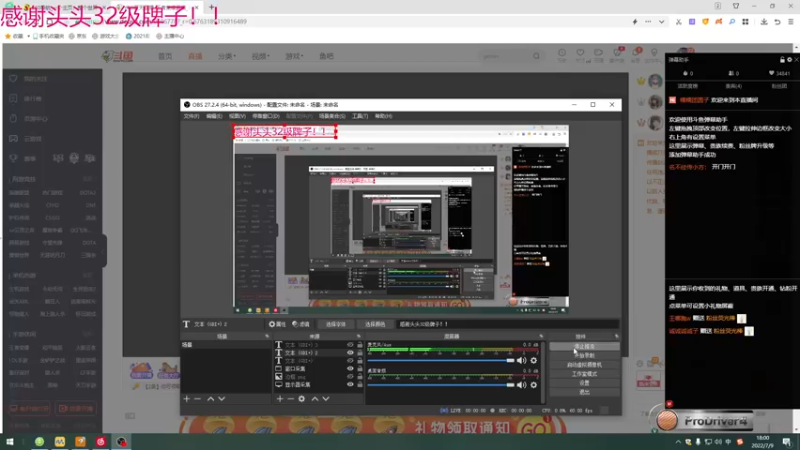This screenshot has height=450, width=800.
Task: Open the OBS Help (帮助) menu
Action: (x=384, y=116)
